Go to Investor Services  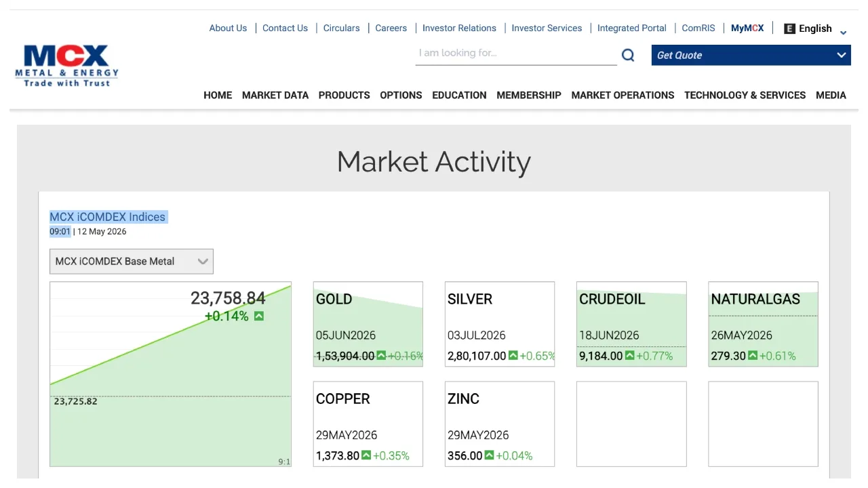547,28
